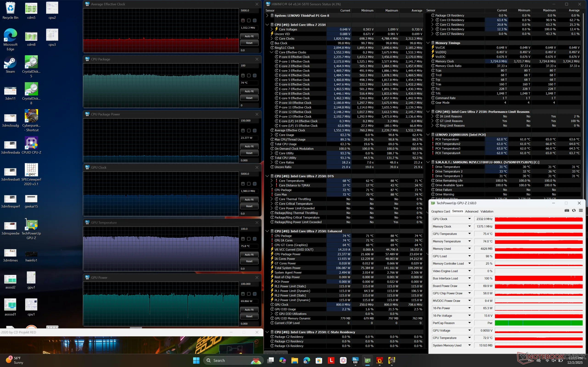The width and height of the screenshot is (588, 367).
Task: Collapse the Core Effective Clocks tree
Action: (271, 52)
